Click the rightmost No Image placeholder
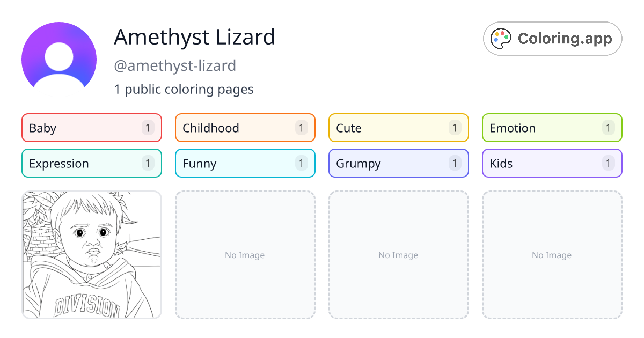The image size is (644, 338). pyautogui.click(x=552, y=255)
